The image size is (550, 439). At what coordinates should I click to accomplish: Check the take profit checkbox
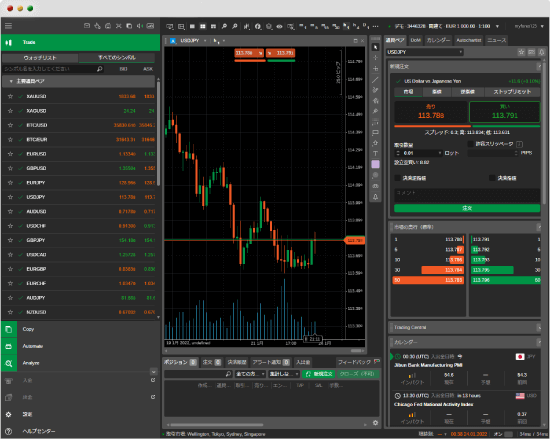click(x=492, y=178)
